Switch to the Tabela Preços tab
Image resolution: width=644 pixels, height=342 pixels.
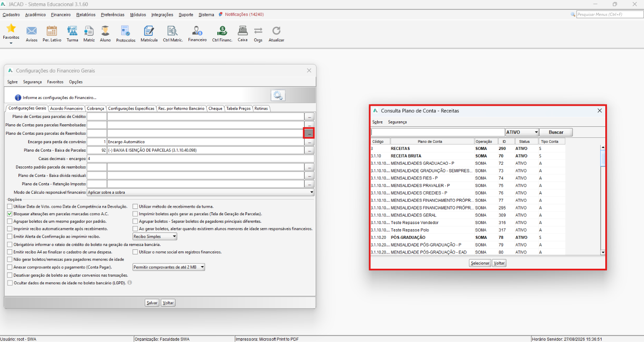coord(238,109)
